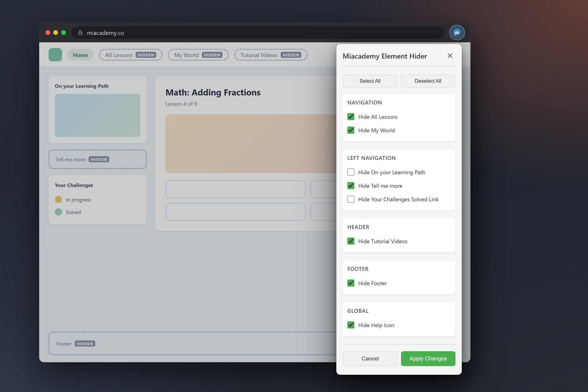This screenshot has height=392, width=588.
Task: Click the Math: Adding Fractions heading
Action: [213, 92]
